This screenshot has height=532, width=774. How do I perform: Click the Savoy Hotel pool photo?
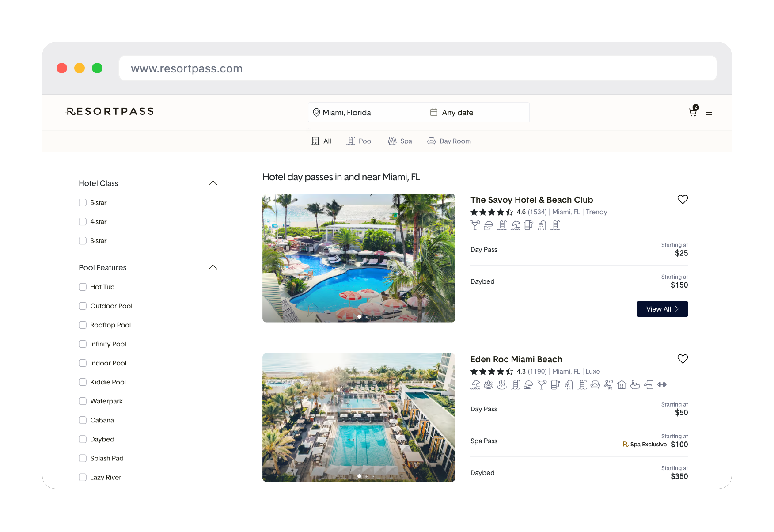(x=359, y=258)
